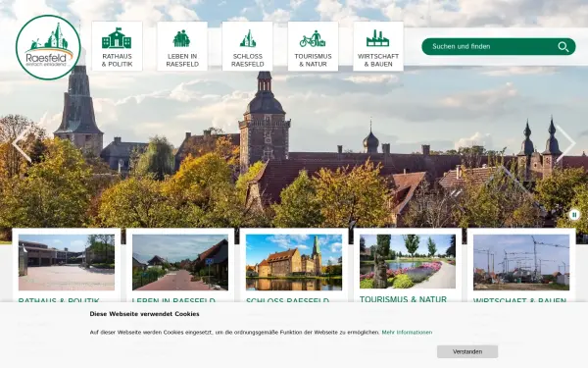
Task: Click the magnifying glass search icon
Action: pyautogui.click(x=563, y=46)
